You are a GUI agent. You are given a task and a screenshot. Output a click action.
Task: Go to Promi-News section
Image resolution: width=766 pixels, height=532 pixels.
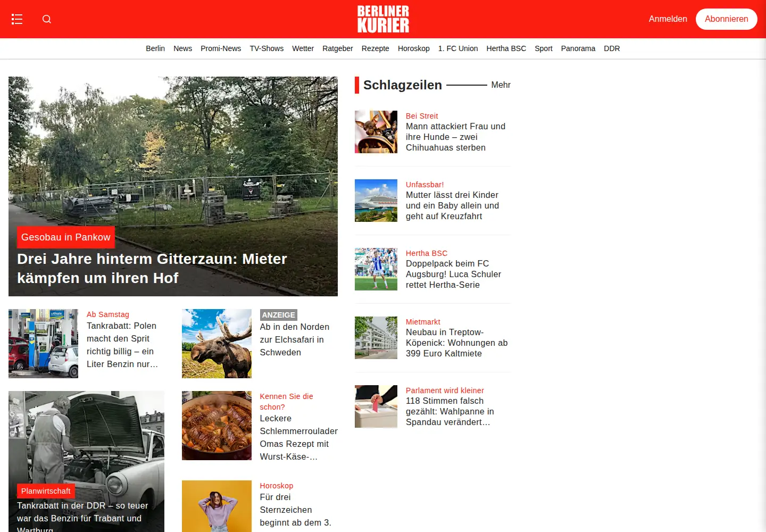(x=221, y=48)
